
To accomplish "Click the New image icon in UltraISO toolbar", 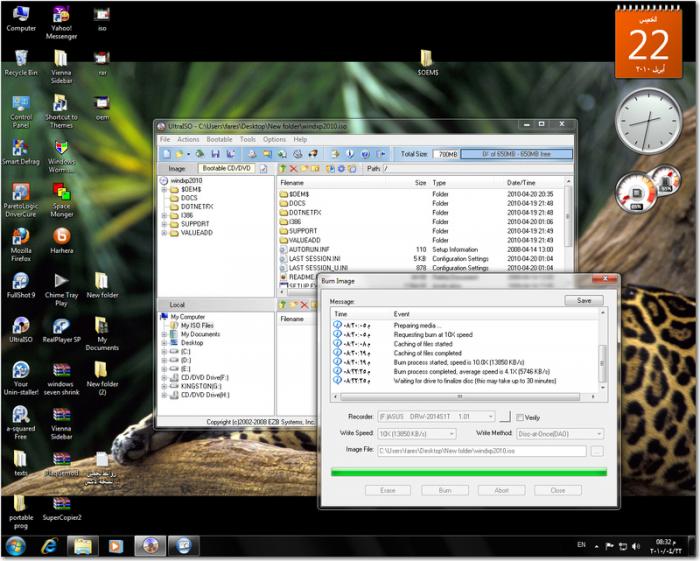I will click(x=167, y=154).
